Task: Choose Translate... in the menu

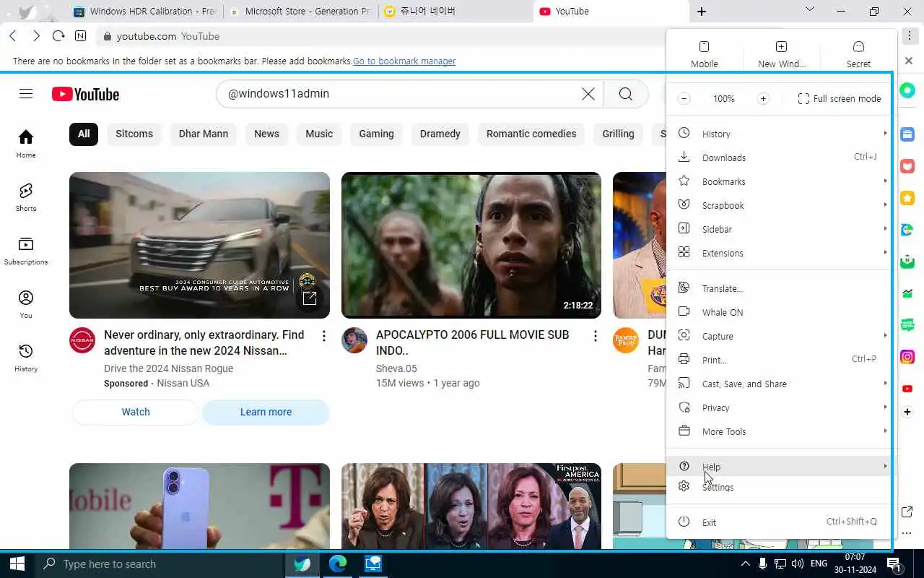Action: pyautogui.click(x=780, y=288)
